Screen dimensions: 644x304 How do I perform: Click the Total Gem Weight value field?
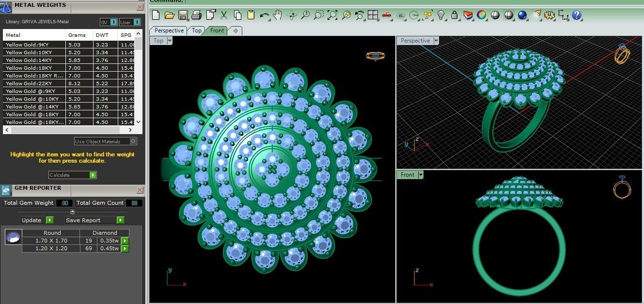tap(64, 203)
